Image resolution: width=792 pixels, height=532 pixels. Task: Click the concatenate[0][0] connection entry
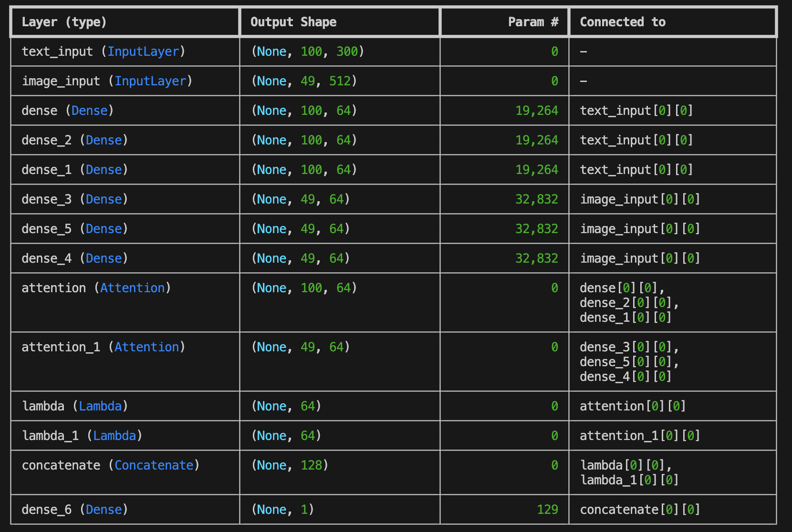(640, 510)
